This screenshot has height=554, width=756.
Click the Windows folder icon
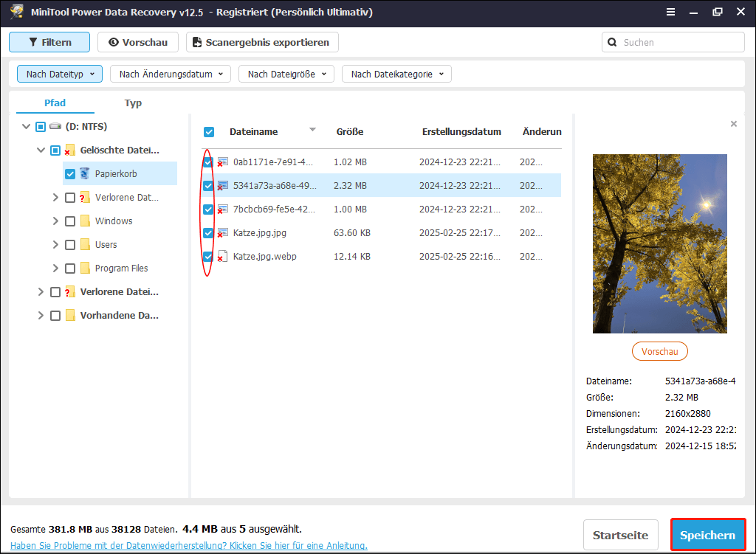coord(85,221)
